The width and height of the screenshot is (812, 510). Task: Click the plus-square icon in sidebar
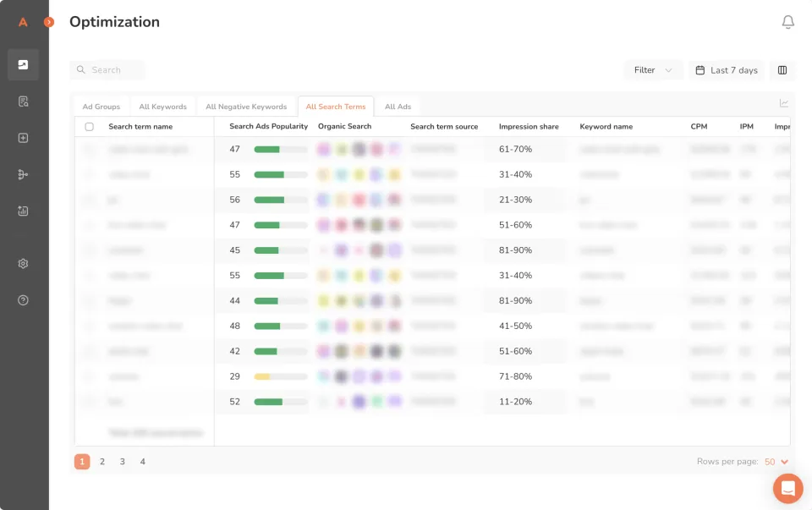[x=24, y=138]
